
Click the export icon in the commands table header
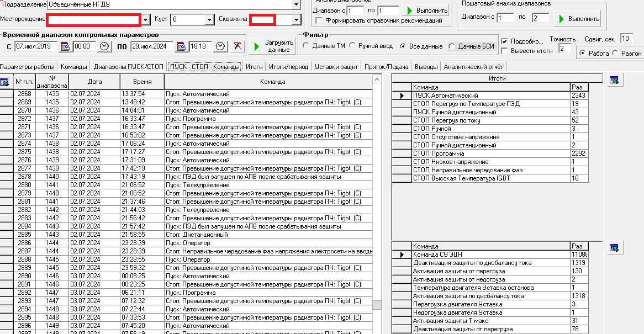click(5, 82)
